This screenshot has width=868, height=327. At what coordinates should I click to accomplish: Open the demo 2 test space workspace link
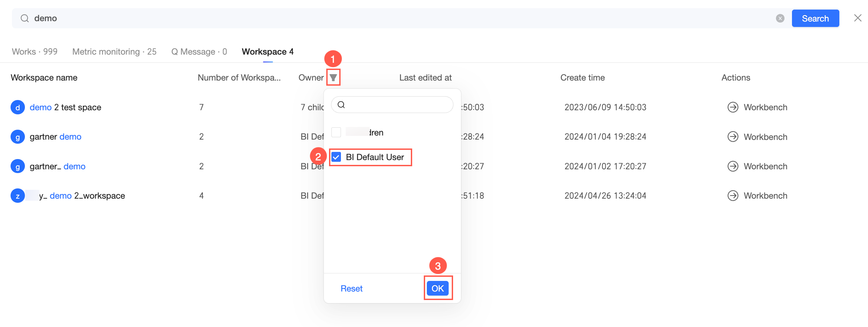pos(65,107)
